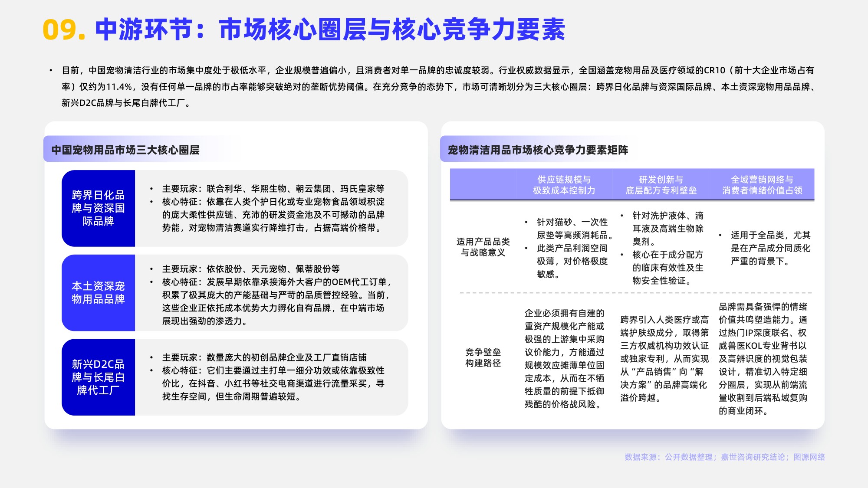The image size is (868, 488).
Task: Click column header '全域营销网络与消费者情绪价值占领'
Action: [x=762, y=185]
